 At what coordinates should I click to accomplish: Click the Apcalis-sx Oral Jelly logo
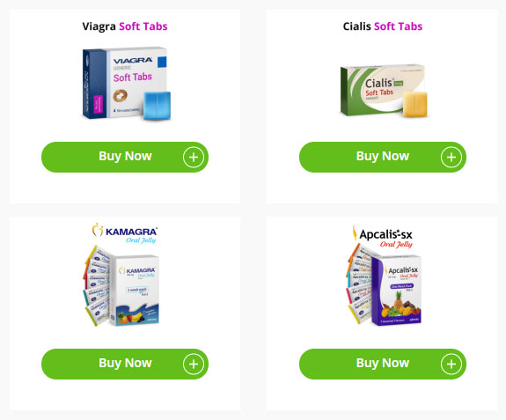tap(383, 237)
